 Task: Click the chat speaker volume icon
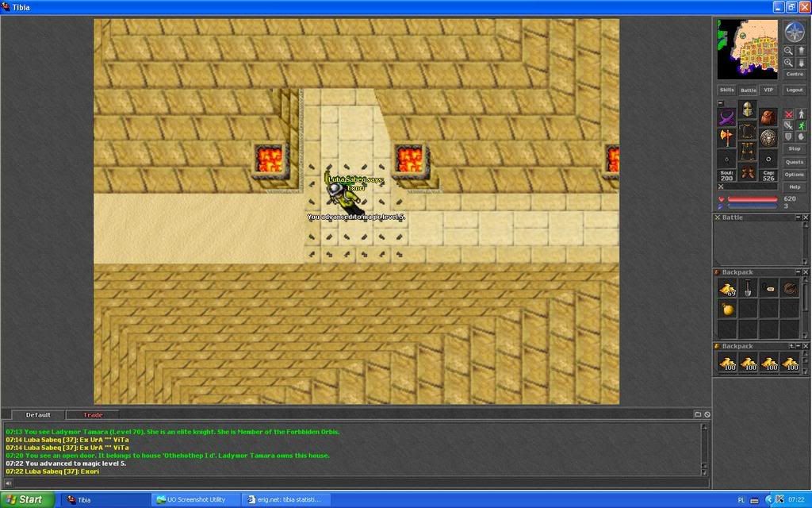coord(8,483)
